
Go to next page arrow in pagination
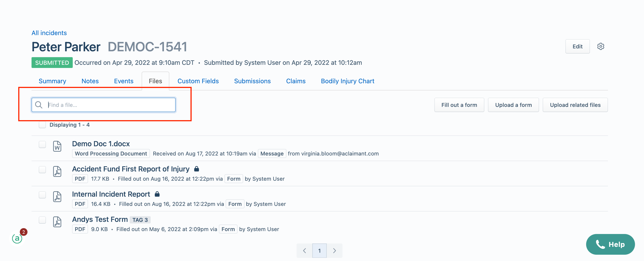[x=335, y=250]
